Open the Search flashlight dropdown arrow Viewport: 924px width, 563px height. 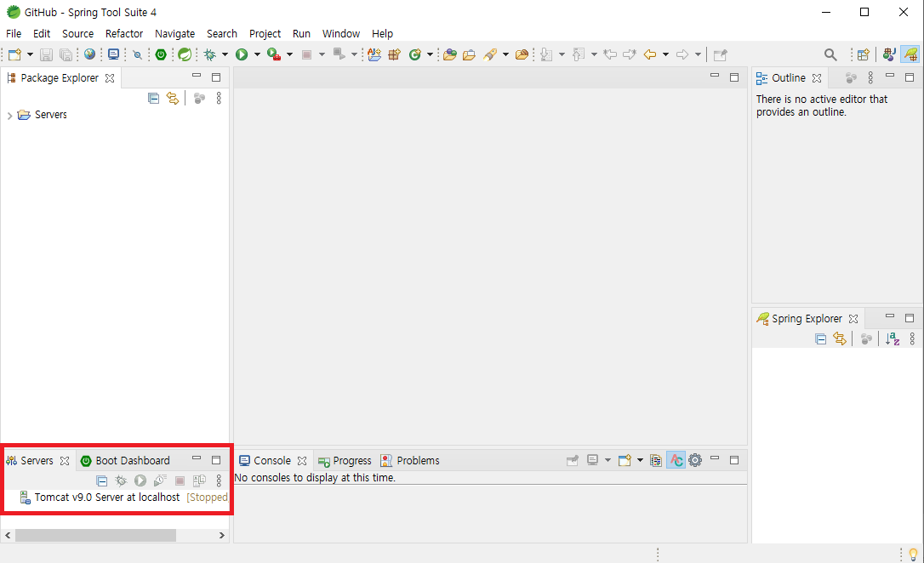[505, 54]
